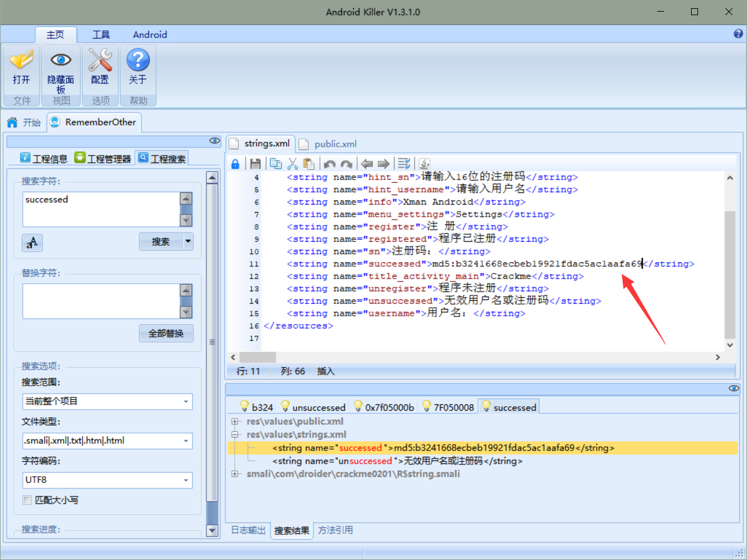Open the 搜索 button dropdown arrow

click(188, 241)
